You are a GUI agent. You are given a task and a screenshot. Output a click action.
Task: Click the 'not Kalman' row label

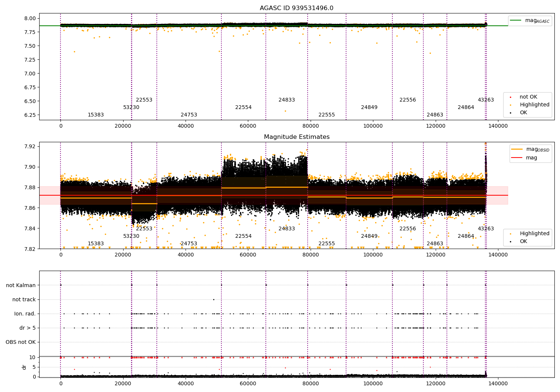point(21,285)
